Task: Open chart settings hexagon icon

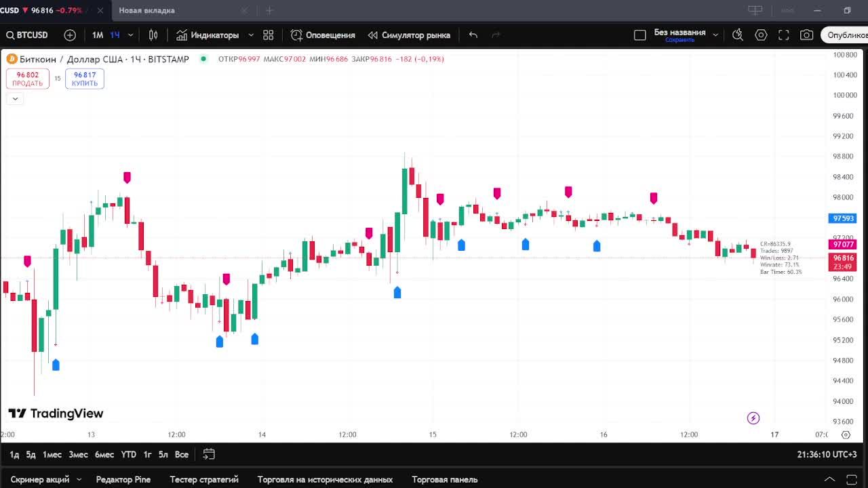Action: pos(761,35)
